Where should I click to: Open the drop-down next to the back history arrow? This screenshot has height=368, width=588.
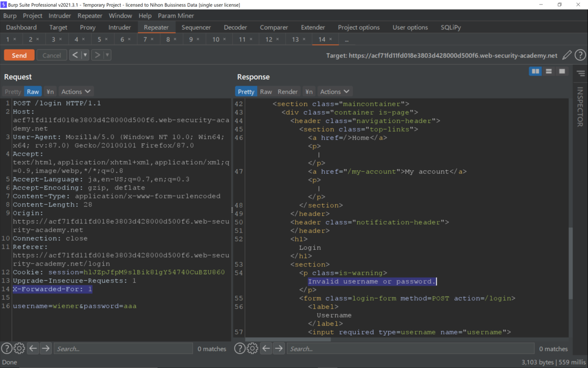85,55
